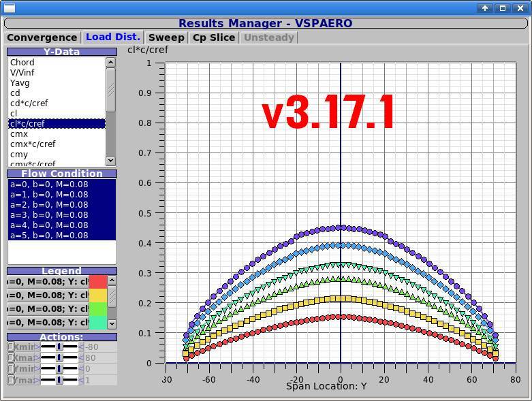Switch to the Convergence tab
This screenshot has height=401, width=532.
coord(42,37)
